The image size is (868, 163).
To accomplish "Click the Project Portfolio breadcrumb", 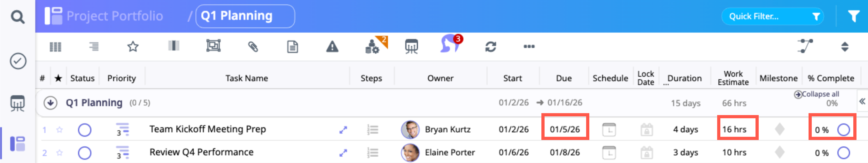I will pyautogui.click(x=114, y=16).
